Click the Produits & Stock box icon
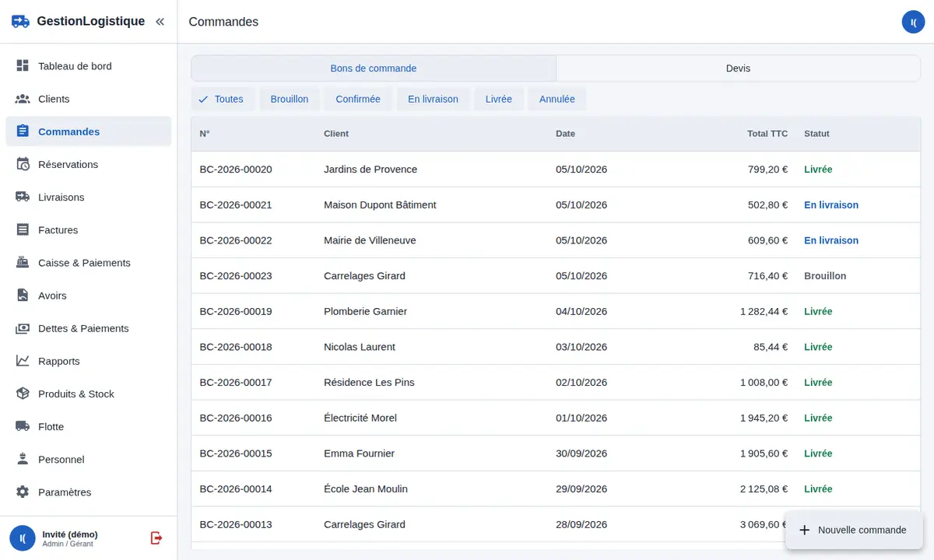The width and height of the screenshot is (934, 560). coord(23,394)
